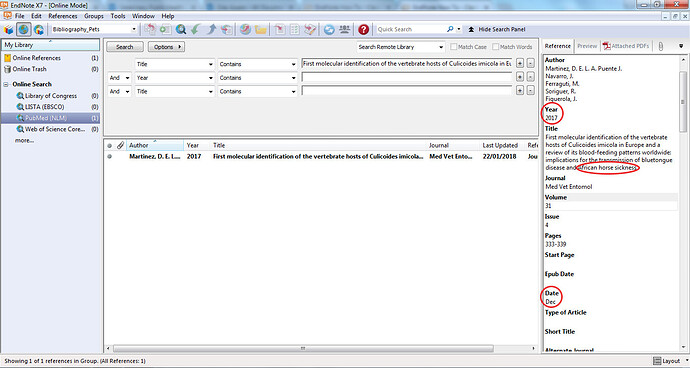Screen dimensions: 690x368
Task: Switch to the Preview tab
Action: (x=587, y=46)
